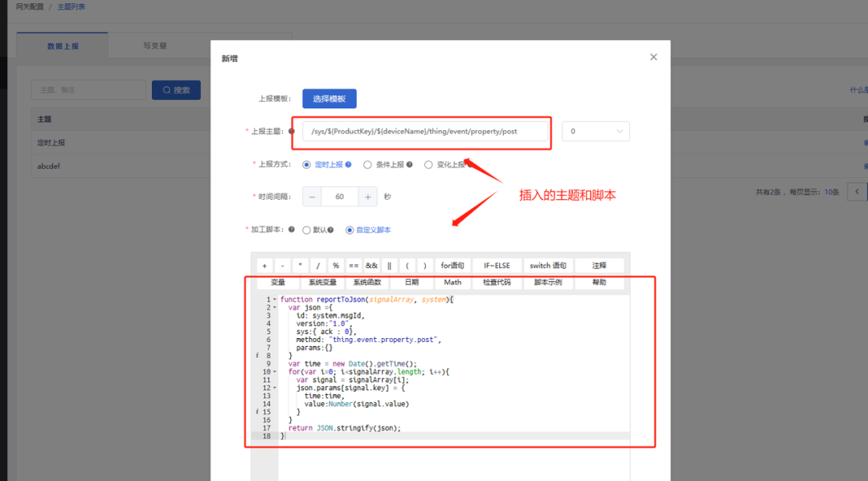Collapse the for-loop fold arrow on line 10
The width and height of the screenshot is (868, 481).
tap(274, 372)
